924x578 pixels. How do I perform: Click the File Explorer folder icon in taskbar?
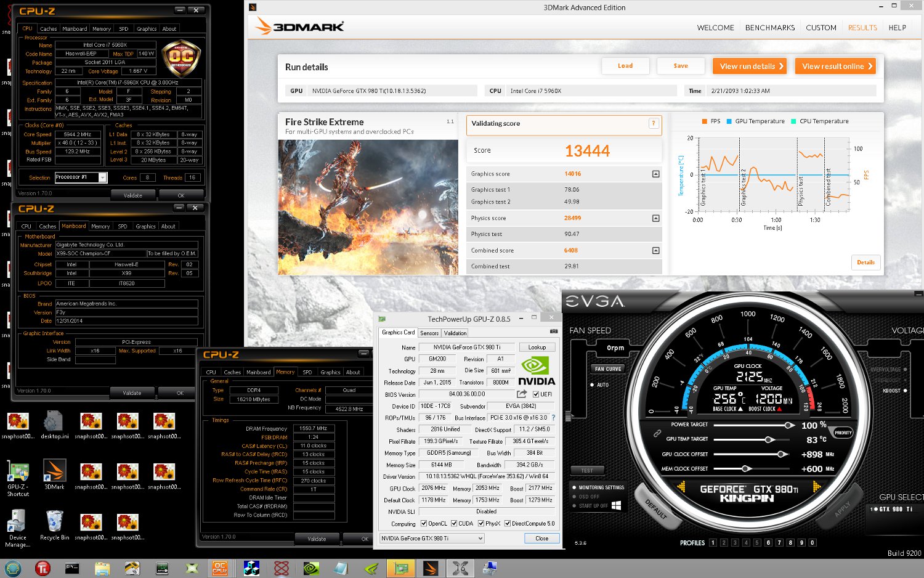click(102, 568)
